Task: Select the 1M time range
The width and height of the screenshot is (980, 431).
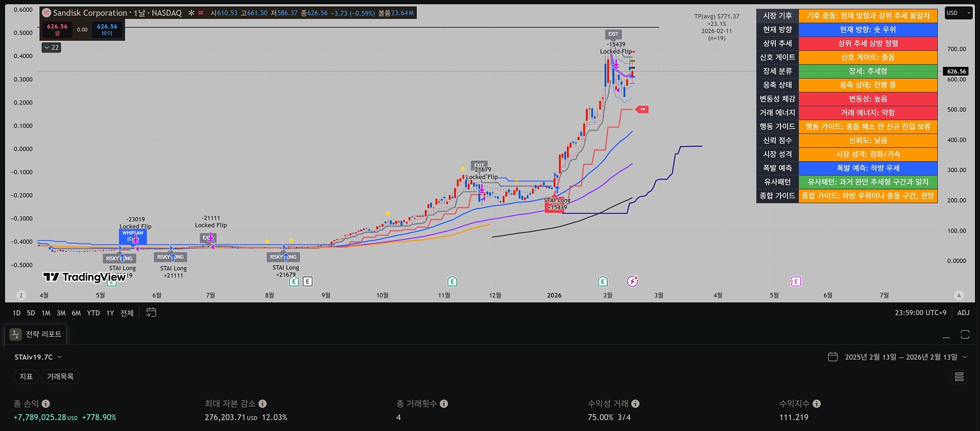Action: click(x=46, y=313)
